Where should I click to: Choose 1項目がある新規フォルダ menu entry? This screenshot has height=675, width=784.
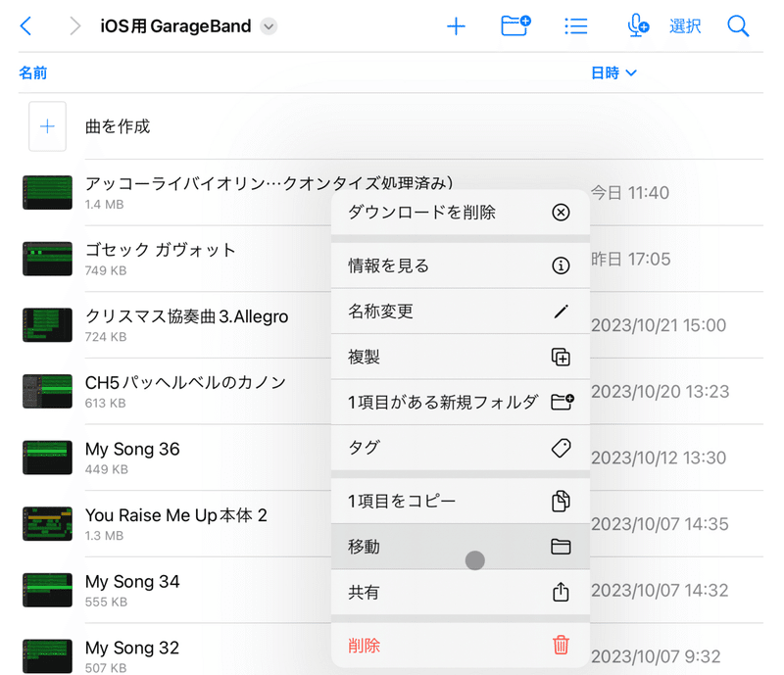coord(461,402)
